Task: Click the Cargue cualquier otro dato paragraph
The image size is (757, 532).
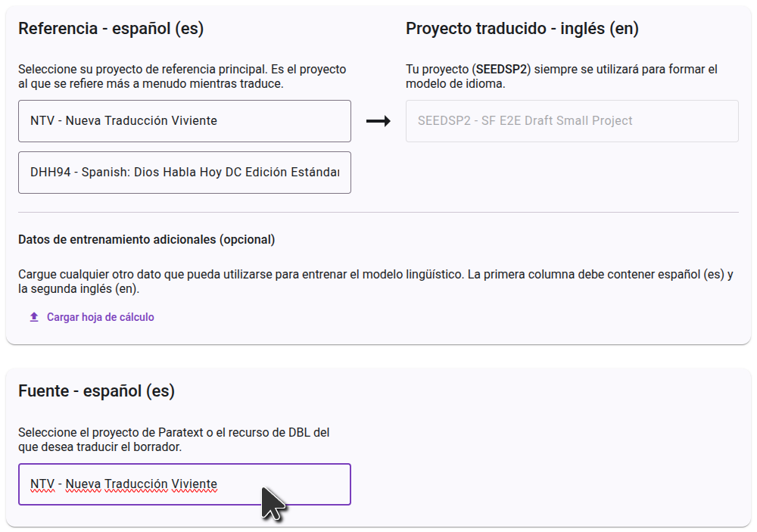Action: (375, 282)
